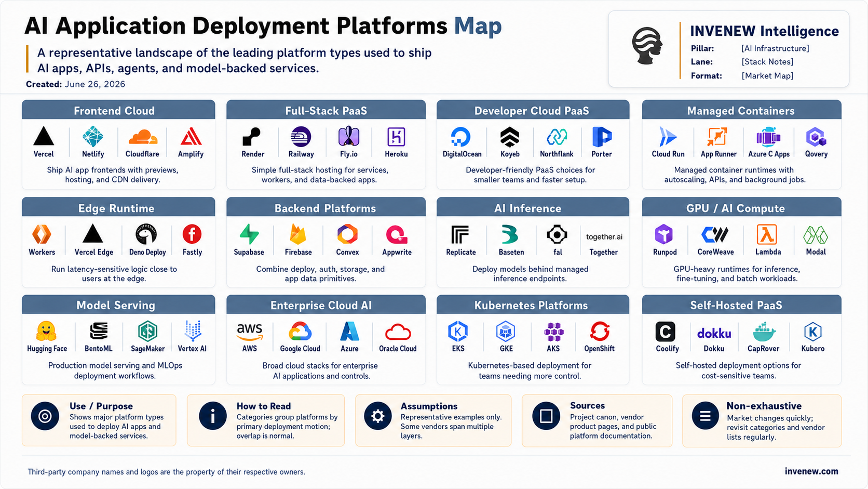This screenshot has width=868, height=489.
Task: Click the AI Inference category header
Action: pyautogui.click(x=533, y=207)
